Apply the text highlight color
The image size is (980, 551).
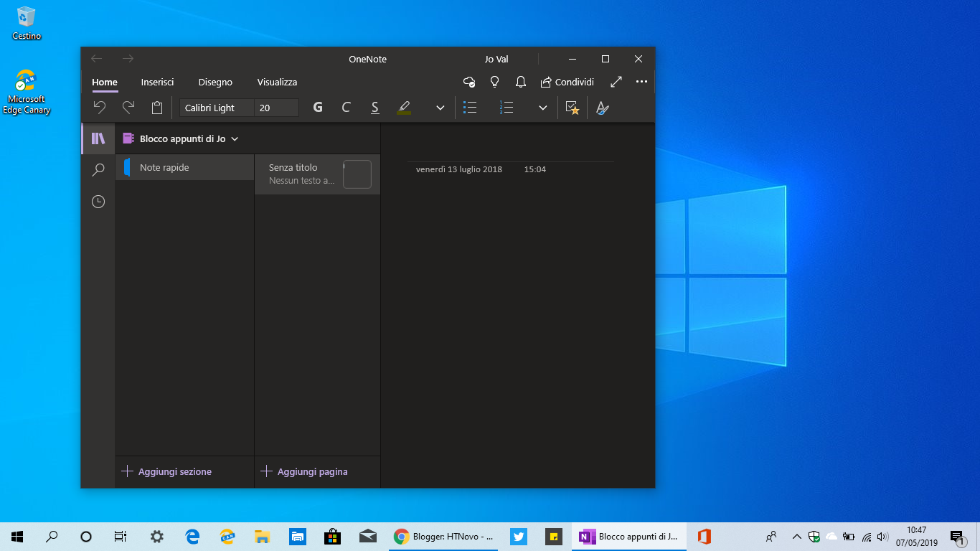pyautogui.click(x=404, y=108)
